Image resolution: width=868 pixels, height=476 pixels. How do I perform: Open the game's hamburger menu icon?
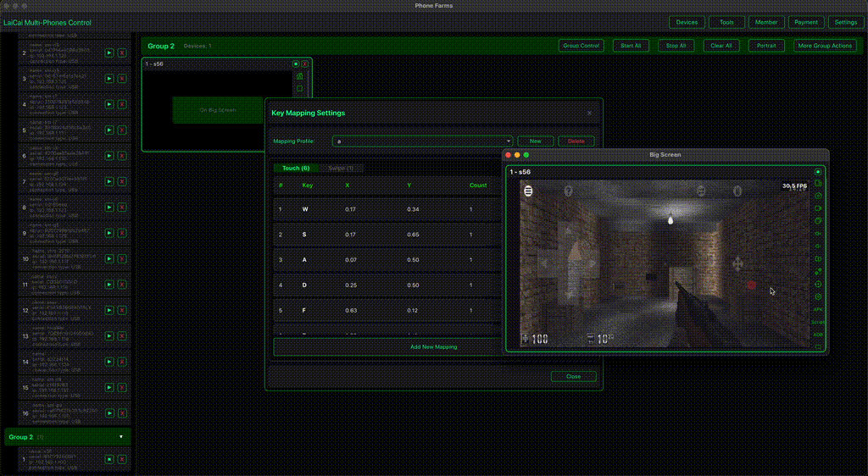click(528, 191)
